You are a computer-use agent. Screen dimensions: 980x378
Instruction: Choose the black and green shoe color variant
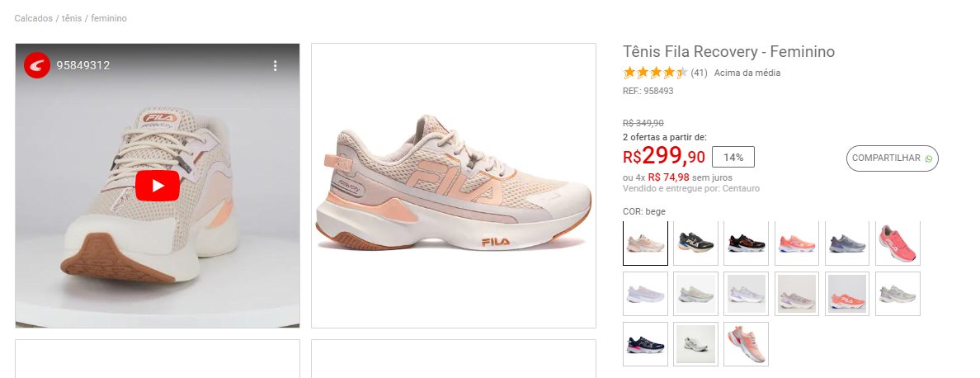tap(695, 243)
